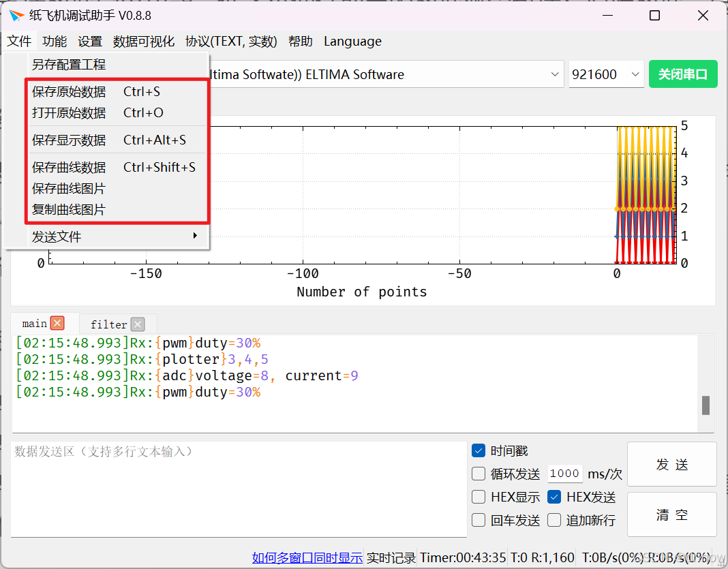Open the 功能 menu
Image resolution: width=728 pixels, height=569 pixels.
55,42
